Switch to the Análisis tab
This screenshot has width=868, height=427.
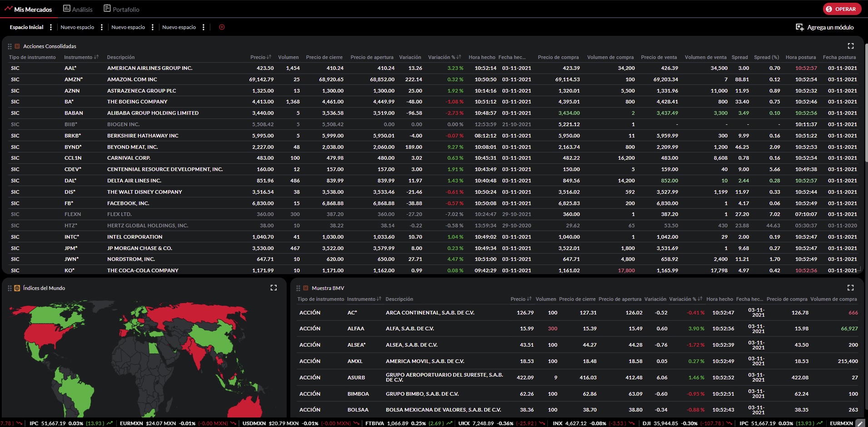click(x=78, y=9)
